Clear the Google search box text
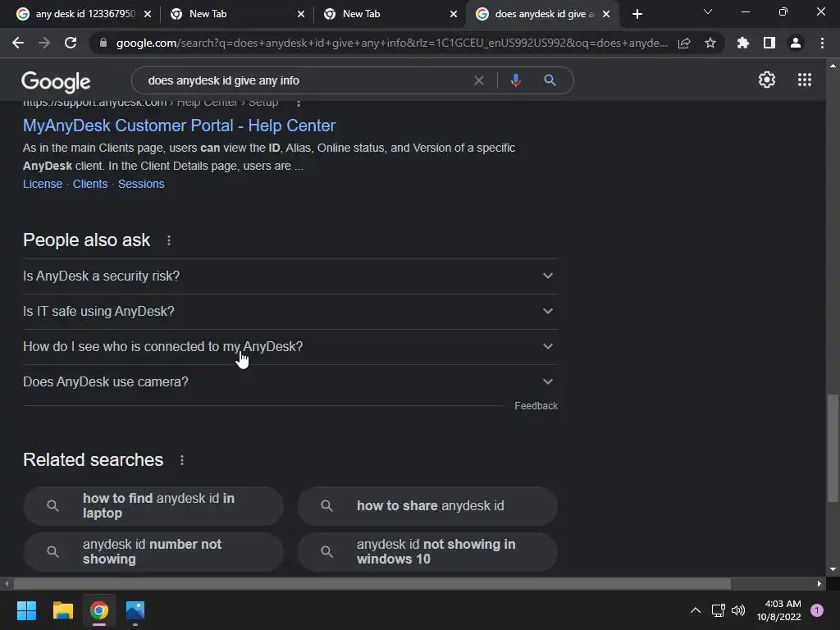The image size is (840, 630). pyautogui.click(x=479, y=80)
